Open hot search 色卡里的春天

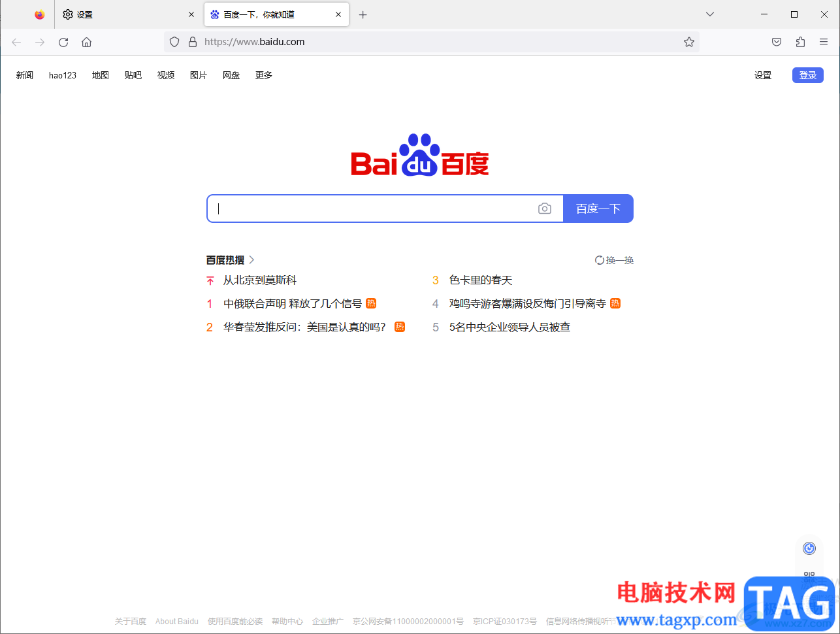(x=481, y=280)
